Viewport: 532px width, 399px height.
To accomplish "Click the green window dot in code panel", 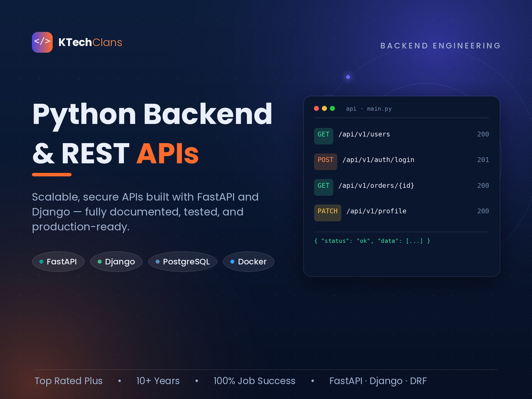I will 332,109.
